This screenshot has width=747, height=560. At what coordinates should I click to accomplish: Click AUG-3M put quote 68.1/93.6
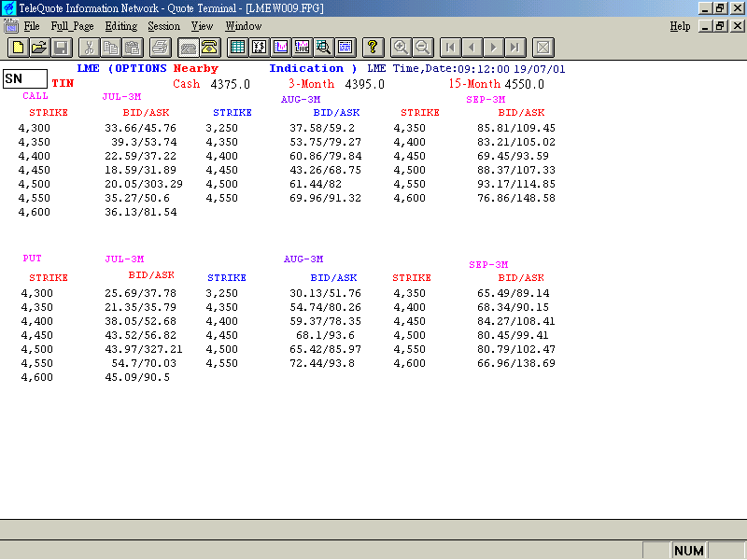(325, 335)
